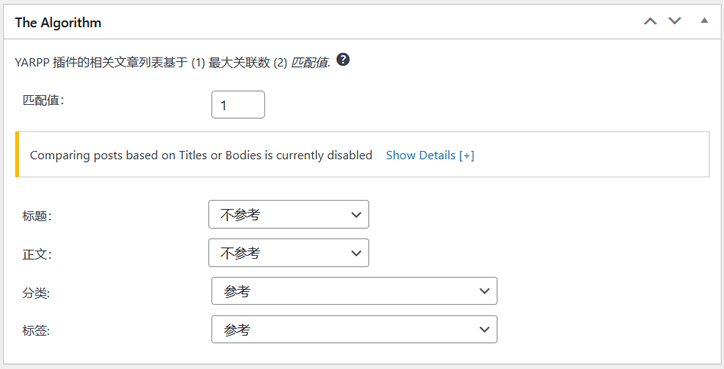Click the 分类: field label
This screenshot has height=369, width=724.
36,293
